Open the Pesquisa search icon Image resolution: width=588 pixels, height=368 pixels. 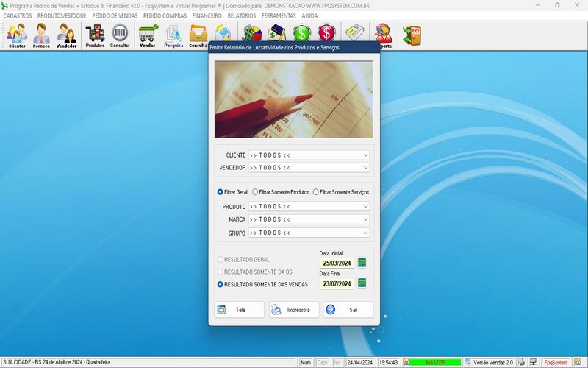click(173, 35)
